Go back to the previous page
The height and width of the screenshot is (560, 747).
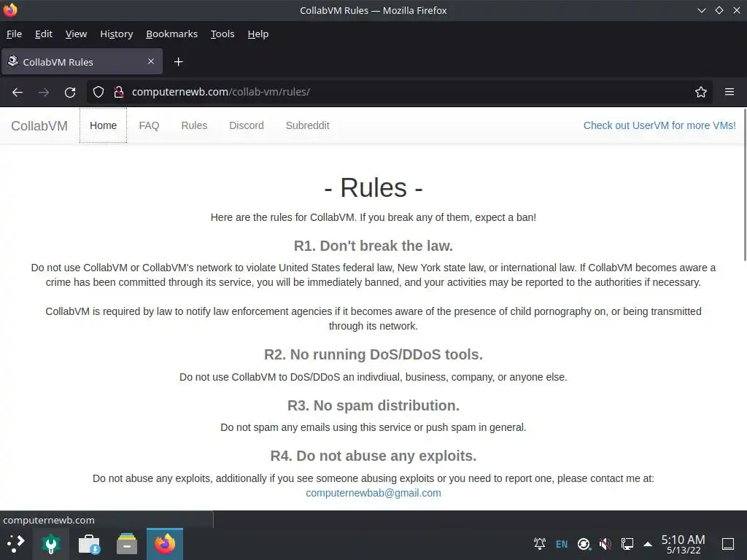click(18, 92)
